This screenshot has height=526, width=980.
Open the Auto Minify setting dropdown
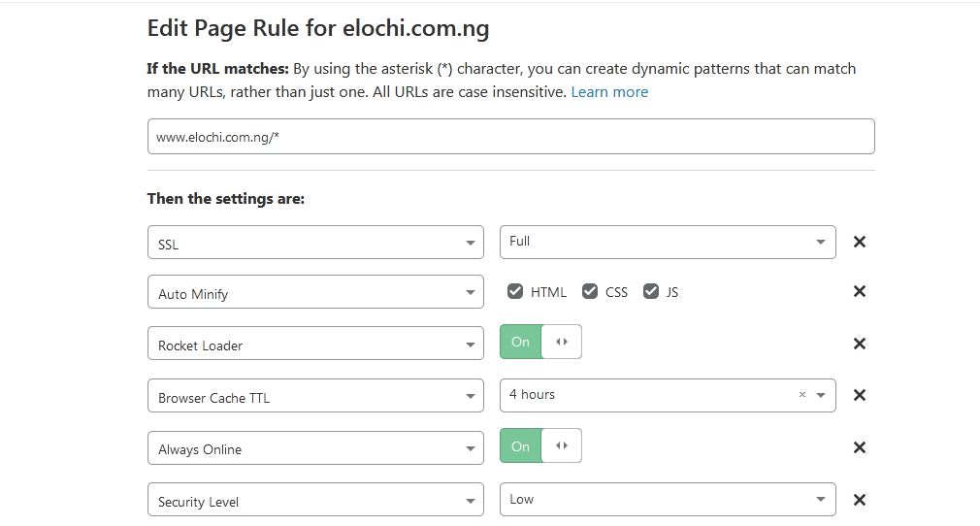click(x=314, y=292)
